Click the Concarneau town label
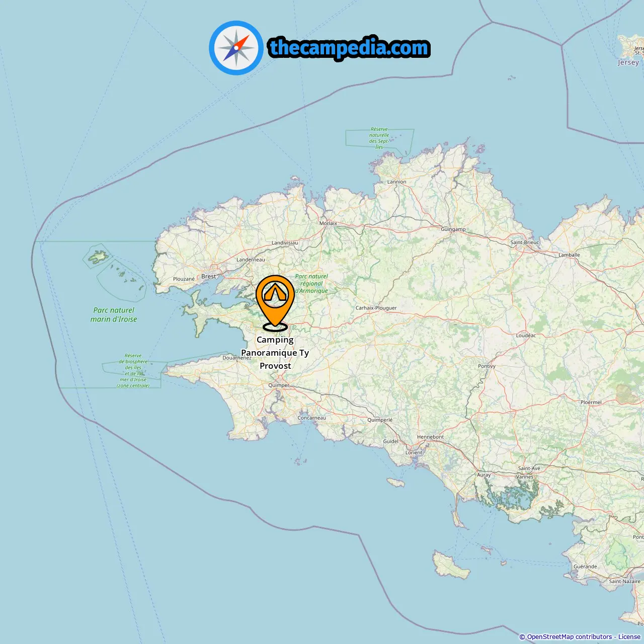The image size is (644, 644). (311, 418)
